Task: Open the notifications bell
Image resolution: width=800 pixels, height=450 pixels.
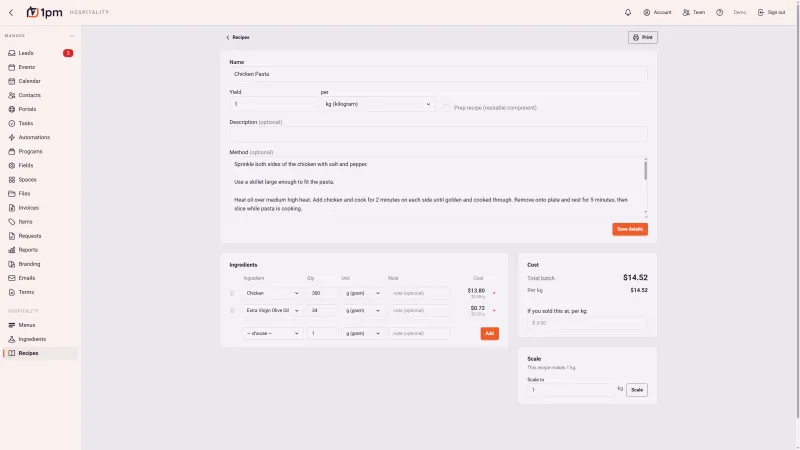Action: 628,12
